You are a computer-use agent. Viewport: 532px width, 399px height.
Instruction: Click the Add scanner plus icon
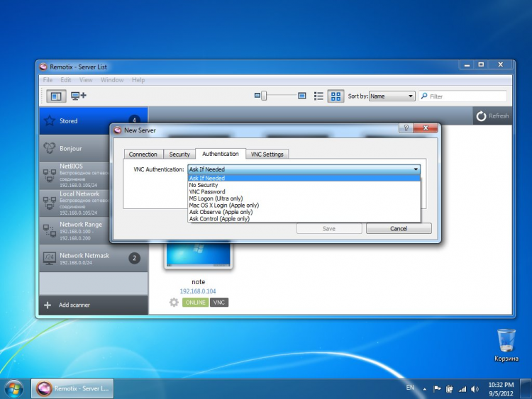click(x=48, y=305)
